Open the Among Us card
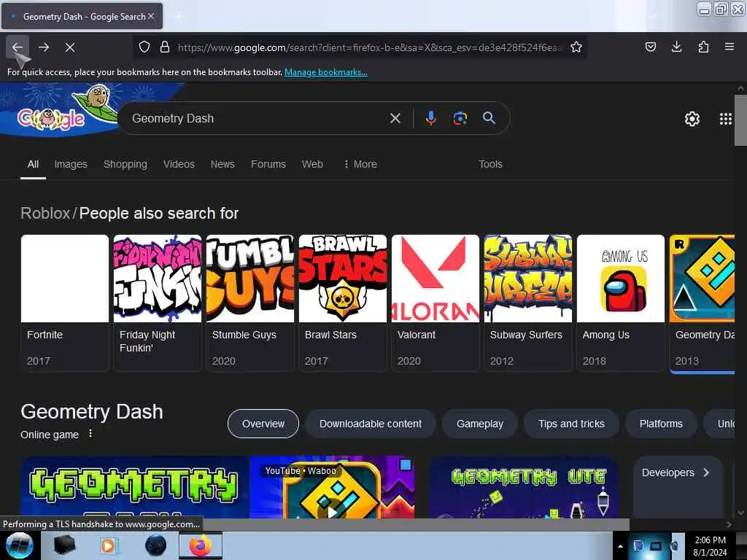Screen dimensions: 747x560 pyautogui.click(x=620, y=303)
